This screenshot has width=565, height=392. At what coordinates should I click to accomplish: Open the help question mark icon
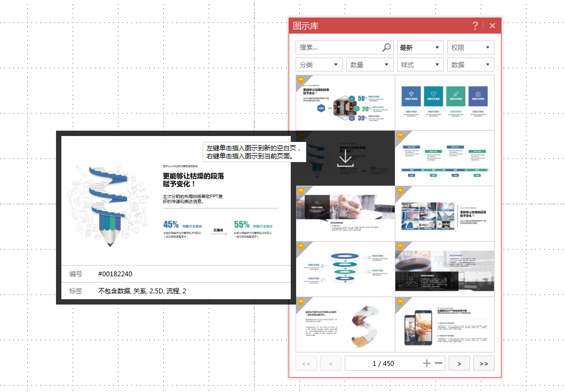click(x=475, y=26)
